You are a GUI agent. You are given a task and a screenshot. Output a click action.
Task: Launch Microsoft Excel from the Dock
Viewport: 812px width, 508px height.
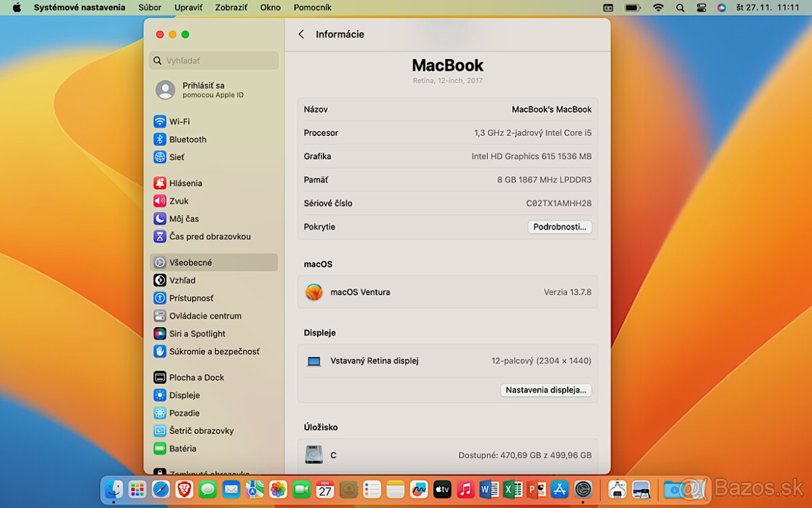[512, 489]
